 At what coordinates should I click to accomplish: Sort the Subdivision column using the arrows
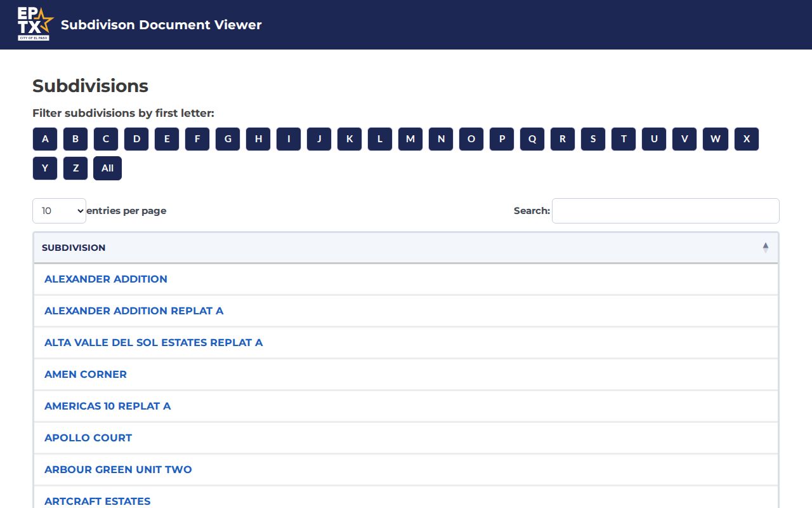[x=766, y=248]
